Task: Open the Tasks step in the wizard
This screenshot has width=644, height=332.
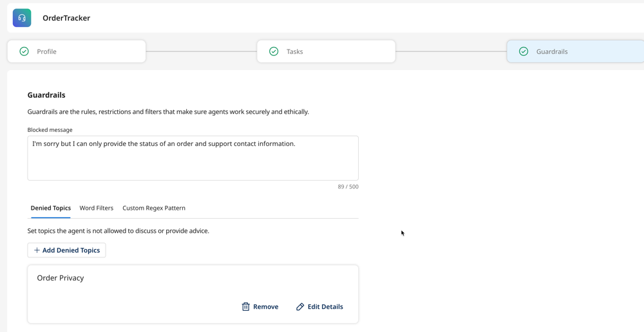Action: (x=326, y=51)
